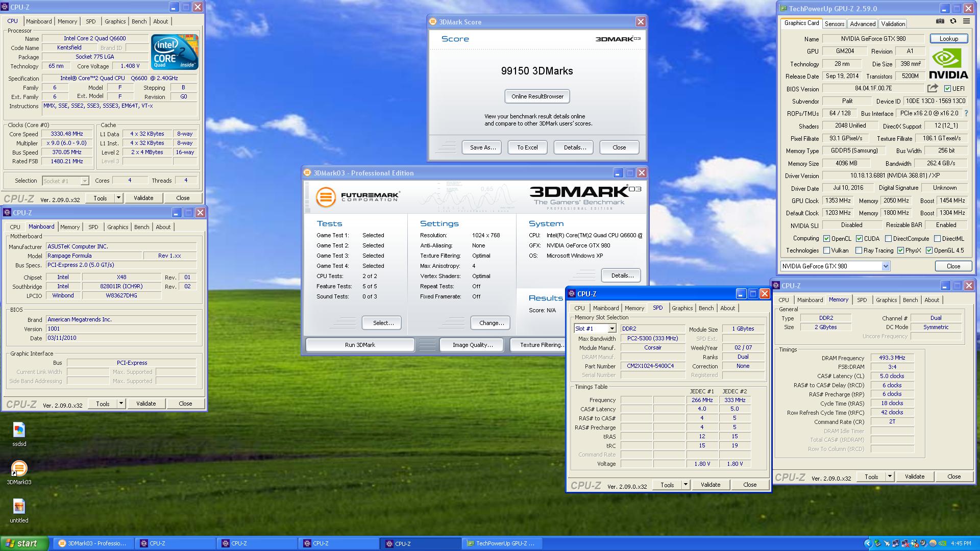
Task: Show hidden tray icons arrow
Action: coord(868,544)
